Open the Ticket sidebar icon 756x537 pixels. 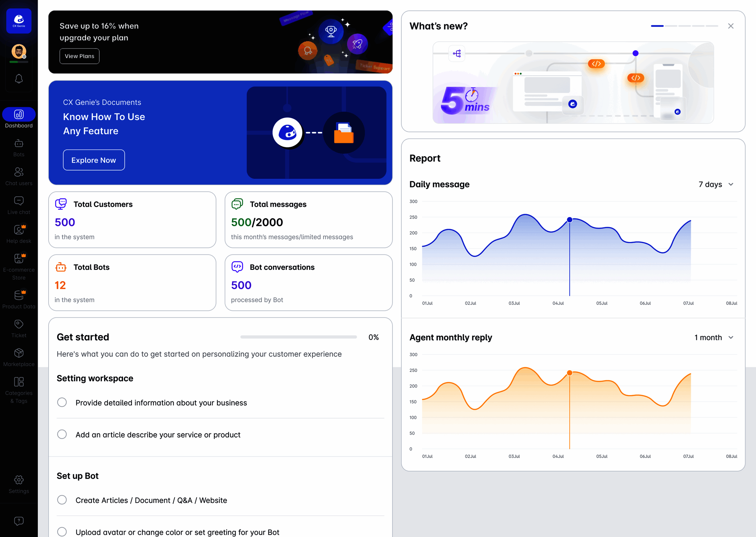[x=19, y=329]
